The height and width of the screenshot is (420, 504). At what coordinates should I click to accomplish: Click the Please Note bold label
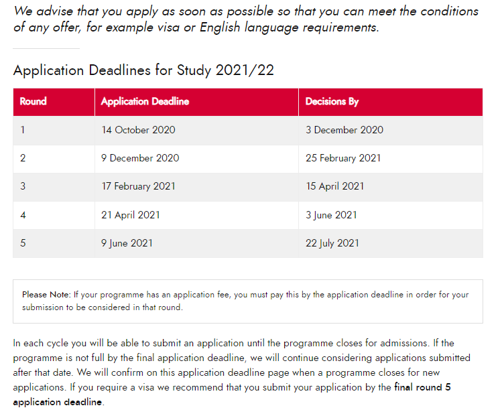(46, 294)
